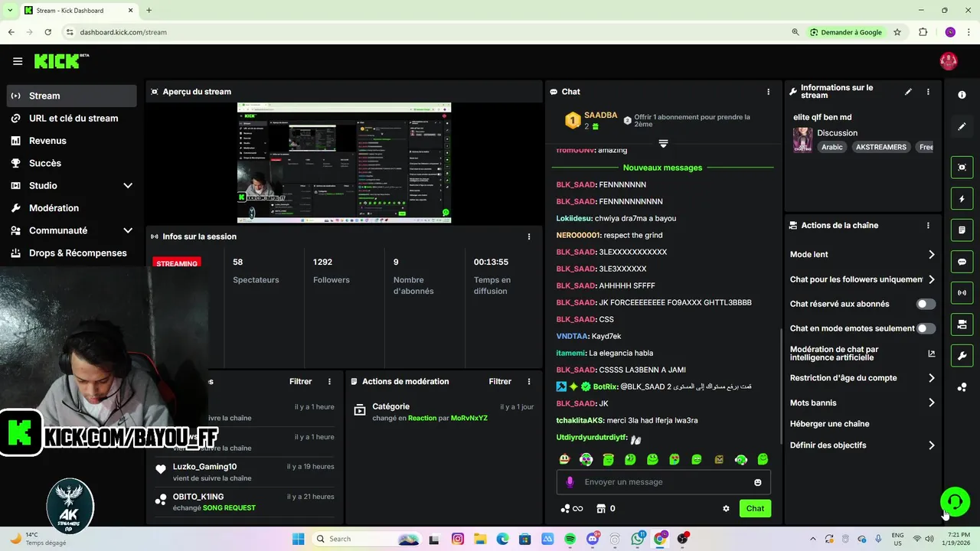
Task: Open the hamburger menu beside the Kick logo
Action: 18,61
